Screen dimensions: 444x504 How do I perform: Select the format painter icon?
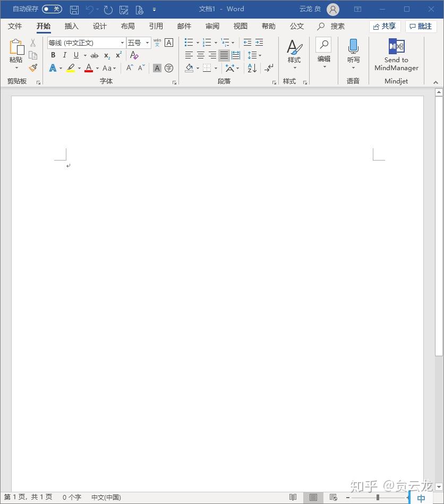tap(32, 68)
